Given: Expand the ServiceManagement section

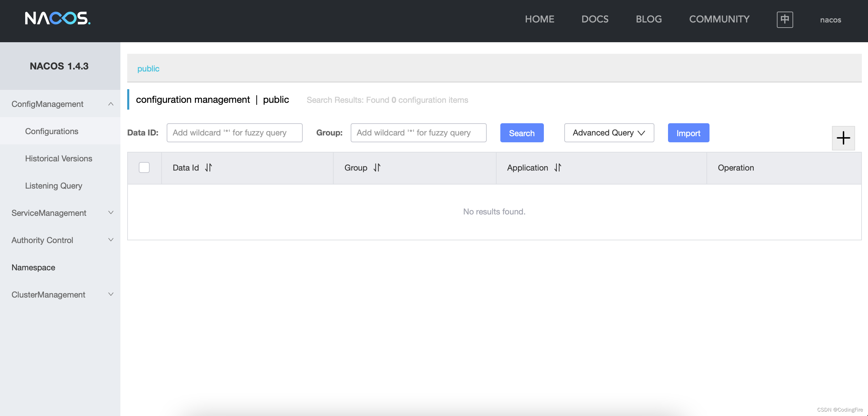Looking at the screenshot, I should [x=60, y=213].
